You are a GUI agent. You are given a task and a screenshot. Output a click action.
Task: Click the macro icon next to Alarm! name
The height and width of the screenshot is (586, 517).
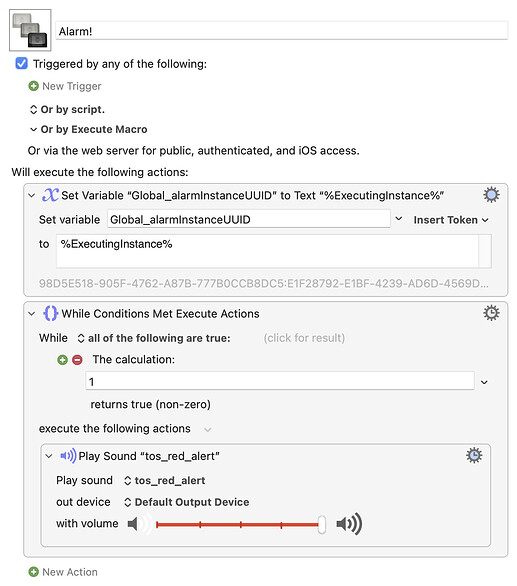click(x=30, y=30)
